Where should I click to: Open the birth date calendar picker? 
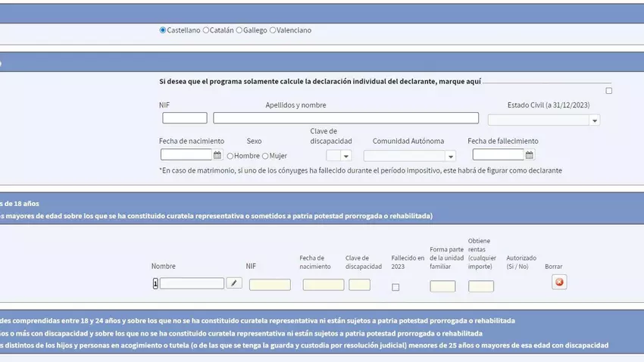(217, 155)
